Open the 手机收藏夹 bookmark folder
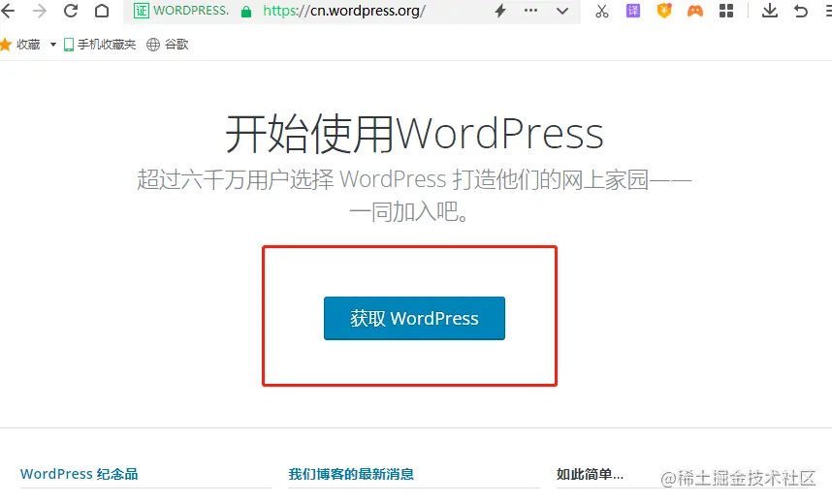 (100, 45)
